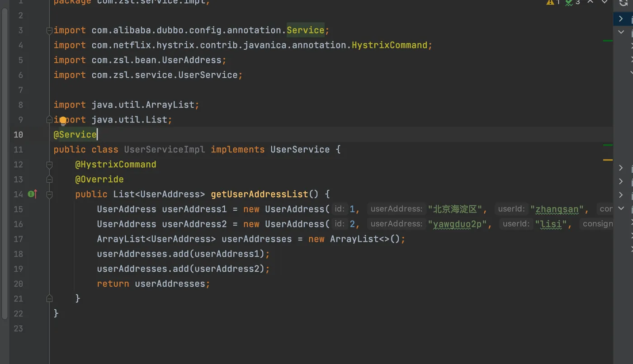Image resolution: width=633 pixels, height=364 pixels.
Task: Click the @HystrixCommand annotation on line 12
Action: pyautogui.click(x=116, y=165)
